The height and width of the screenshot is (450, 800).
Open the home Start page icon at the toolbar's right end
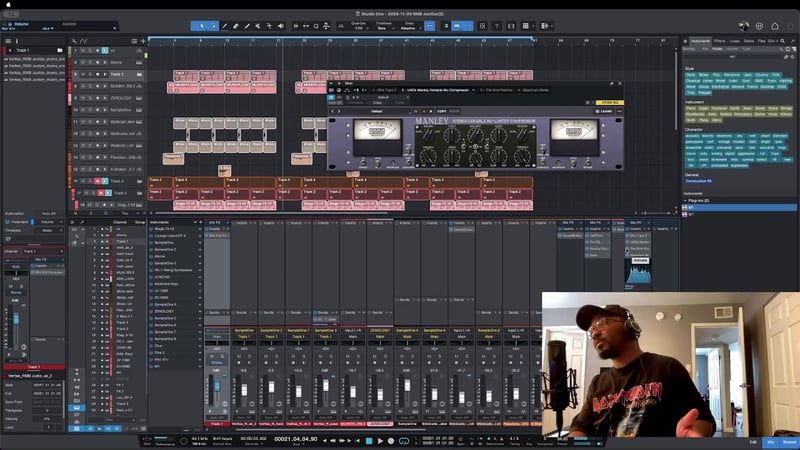tap(774, 26)
